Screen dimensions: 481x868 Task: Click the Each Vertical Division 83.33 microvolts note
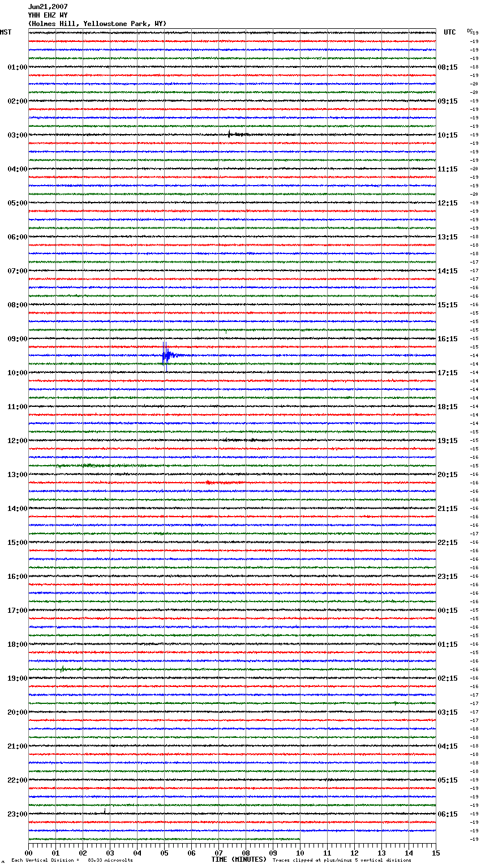coord(72,861)
